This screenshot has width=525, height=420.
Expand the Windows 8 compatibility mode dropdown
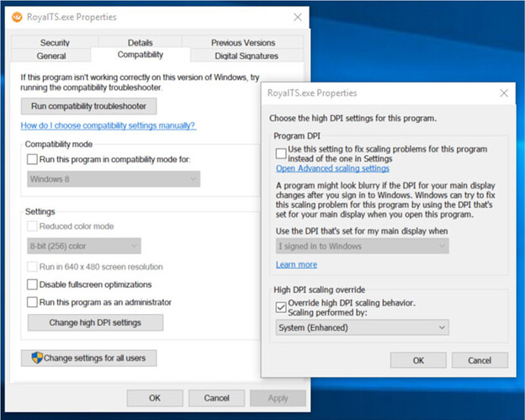(x=113, y=178)
